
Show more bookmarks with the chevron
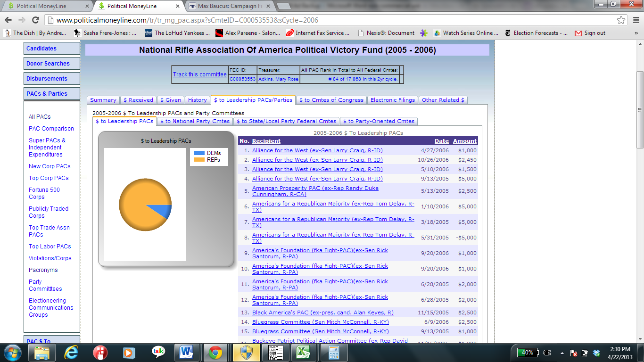636,33
